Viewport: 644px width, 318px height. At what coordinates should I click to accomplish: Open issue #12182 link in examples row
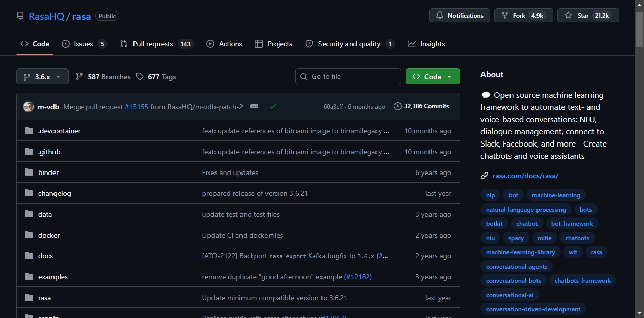tap(358, 277)
